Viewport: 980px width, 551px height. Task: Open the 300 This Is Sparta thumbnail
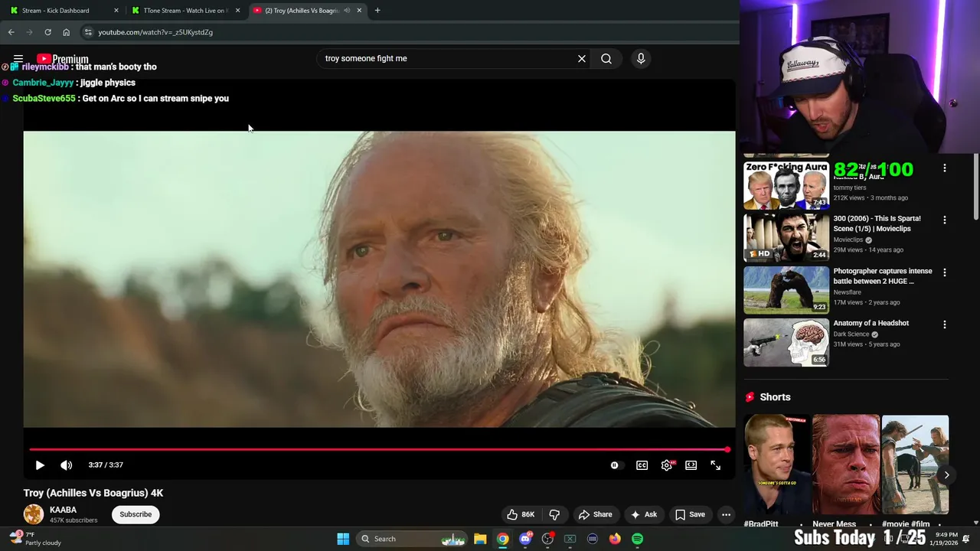(786, 237)
